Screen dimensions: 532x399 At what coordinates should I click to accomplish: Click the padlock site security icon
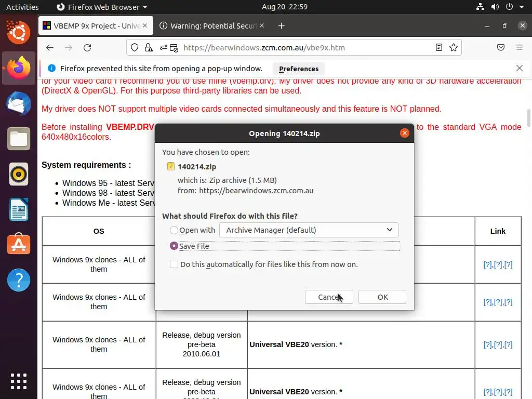(x=149, y=47)
